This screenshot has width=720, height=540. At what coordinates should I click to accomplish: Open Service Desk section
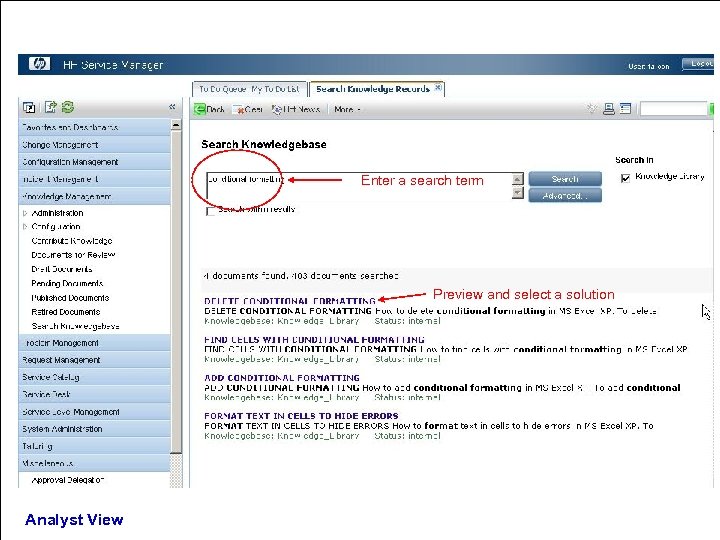point(95,394)
